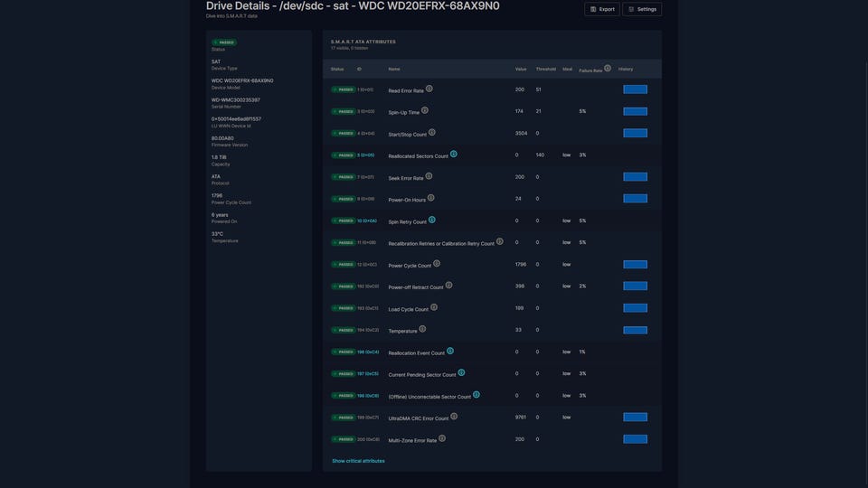Click serial number WD-WMC300235387
Screen dimensions: 868x488
coord(235,100)
